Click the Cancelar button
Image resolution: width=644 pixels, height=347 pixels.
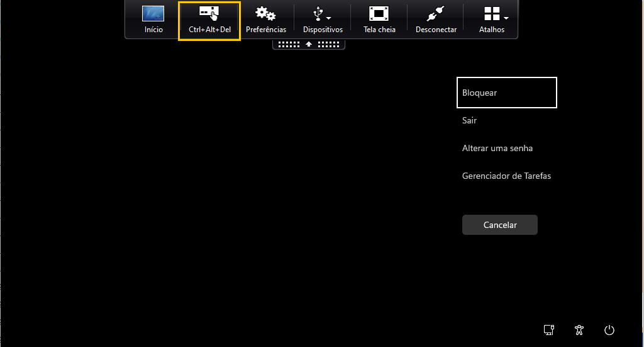pyautogui.click(x=500, y=225)
